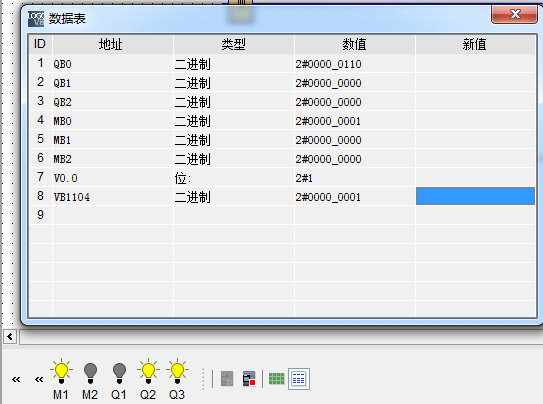
Task: Toggle the blue data table view icon
Action: [299, 379]
